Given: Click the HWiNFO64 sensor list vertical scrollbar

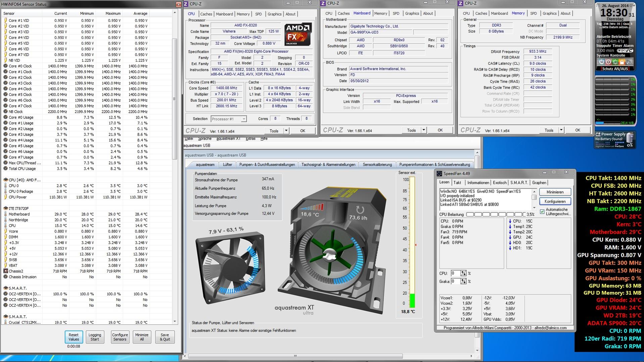Looking at the screenshot, I should [x=174, y=99].
